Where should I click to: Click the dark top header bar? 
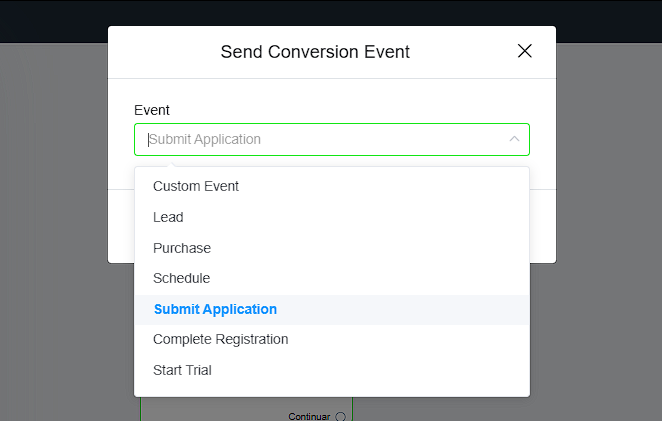pyautogui.click(x=330, y=20)
